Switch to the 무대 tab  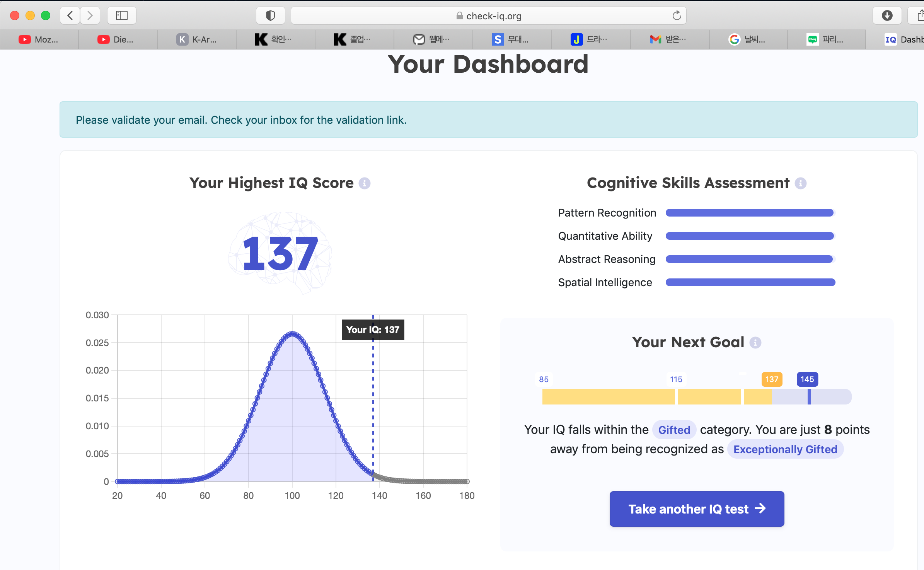(512, 39)
